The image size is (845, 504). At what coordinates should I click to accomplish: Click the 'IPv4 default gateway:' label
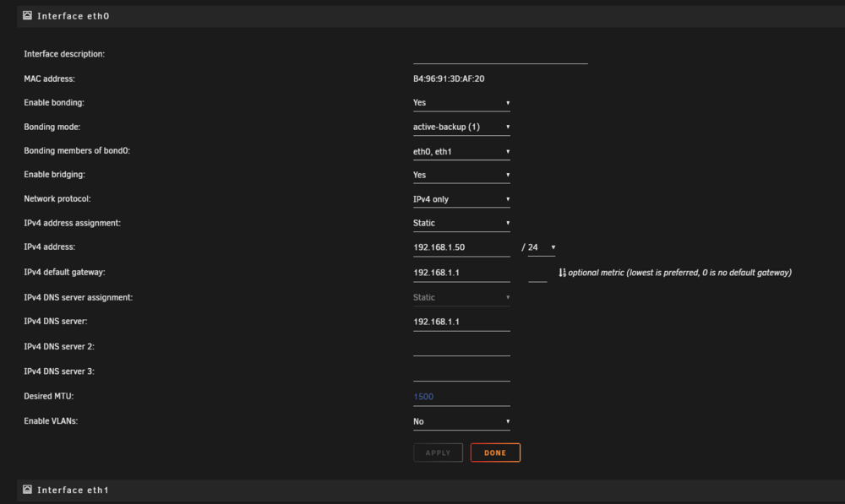65,273
